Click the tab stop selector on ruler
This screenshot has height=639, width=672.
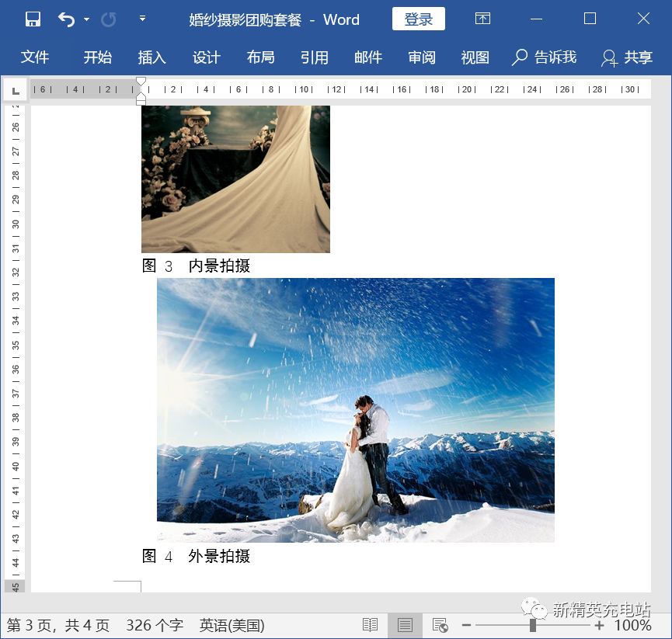click(x=16, y=90)
